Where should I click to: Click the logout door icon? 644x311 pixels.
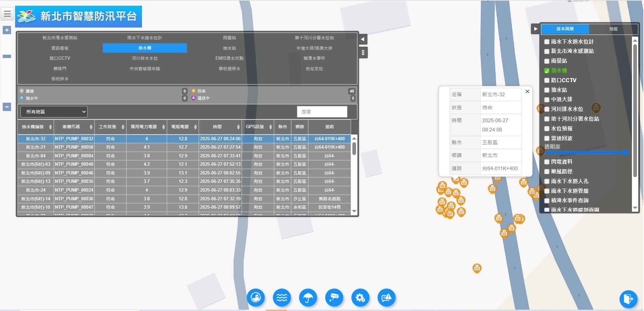coord(628,299)
